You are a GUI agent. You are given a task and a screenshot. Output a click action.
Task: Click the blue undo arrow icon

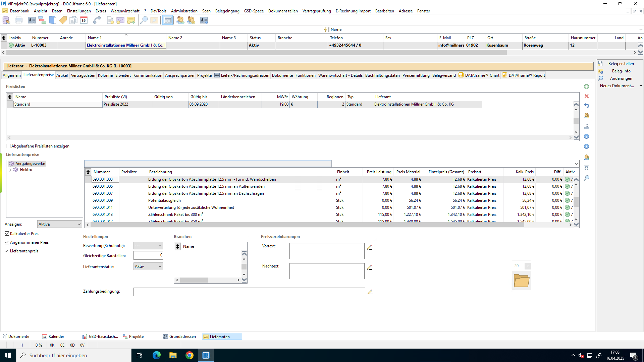click(x=587, y=106)
